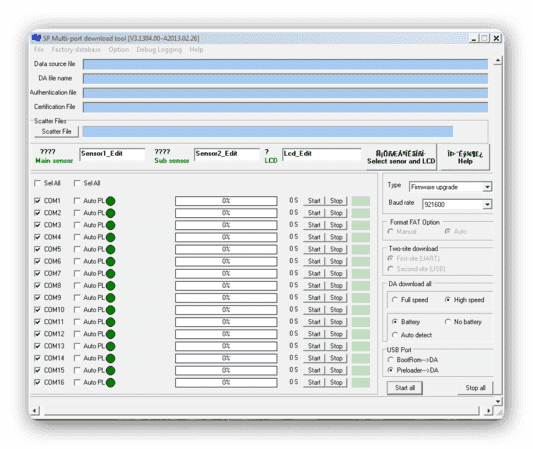Open the Debug Logging menu
The image size is (533, 449).
pos(159,50)
